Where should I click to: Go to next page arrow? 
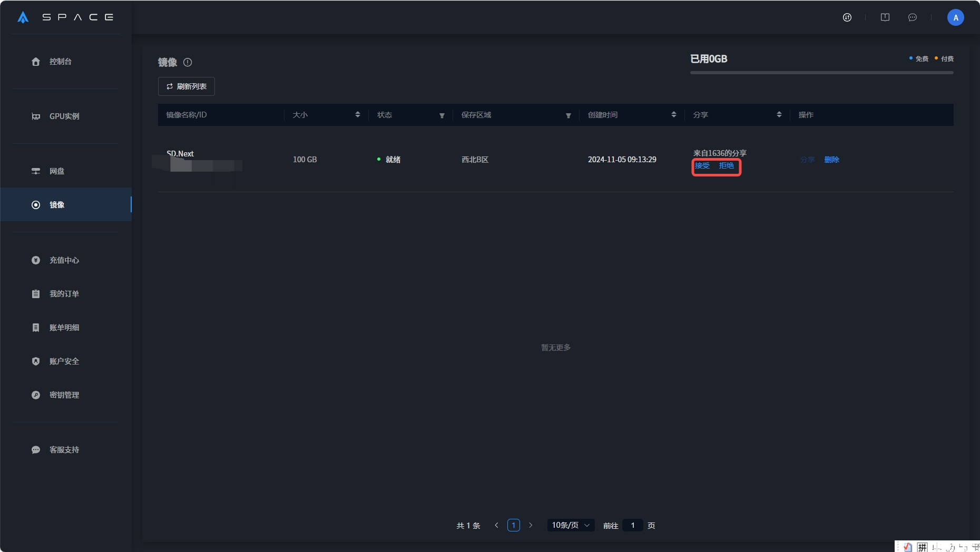(x=531, y=525)
